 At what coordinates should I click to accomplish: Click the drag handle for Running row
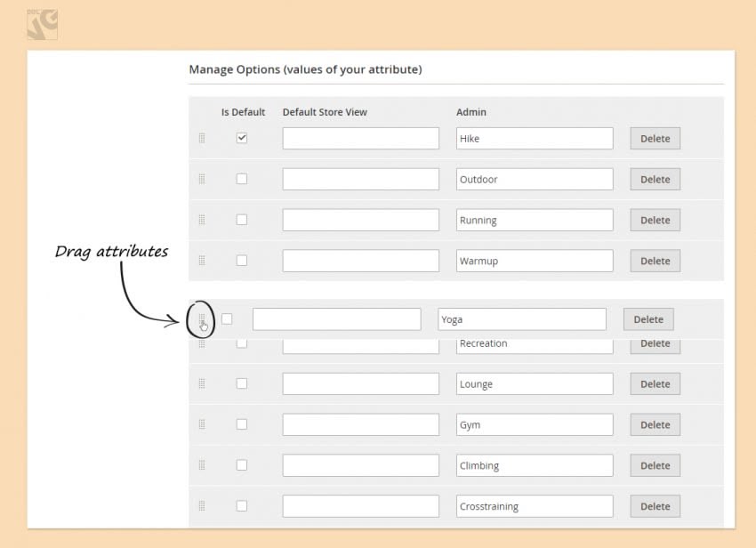202,220
